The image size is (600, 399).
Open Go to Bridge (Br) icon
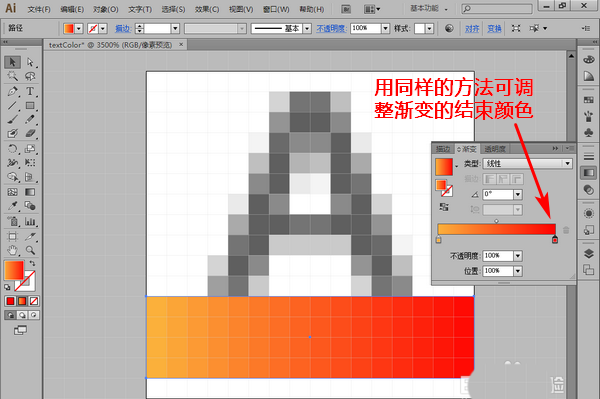(346, 9)
